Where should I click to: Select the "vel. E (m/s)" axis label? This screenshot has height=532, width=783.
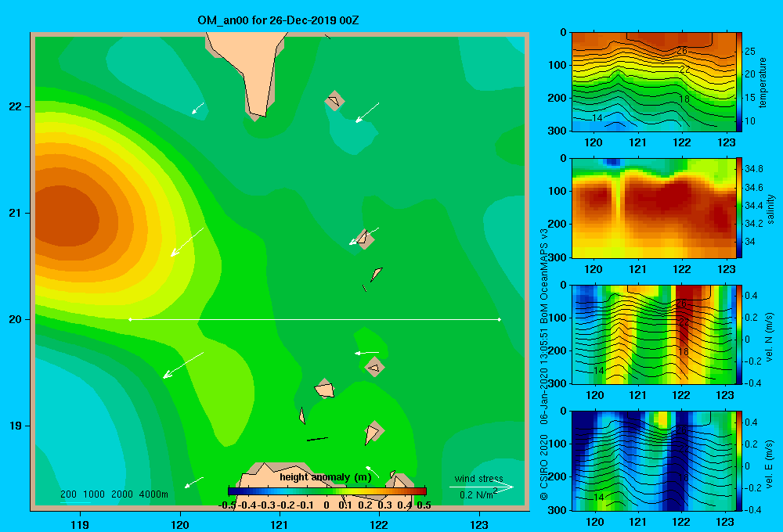click(770, 463)
